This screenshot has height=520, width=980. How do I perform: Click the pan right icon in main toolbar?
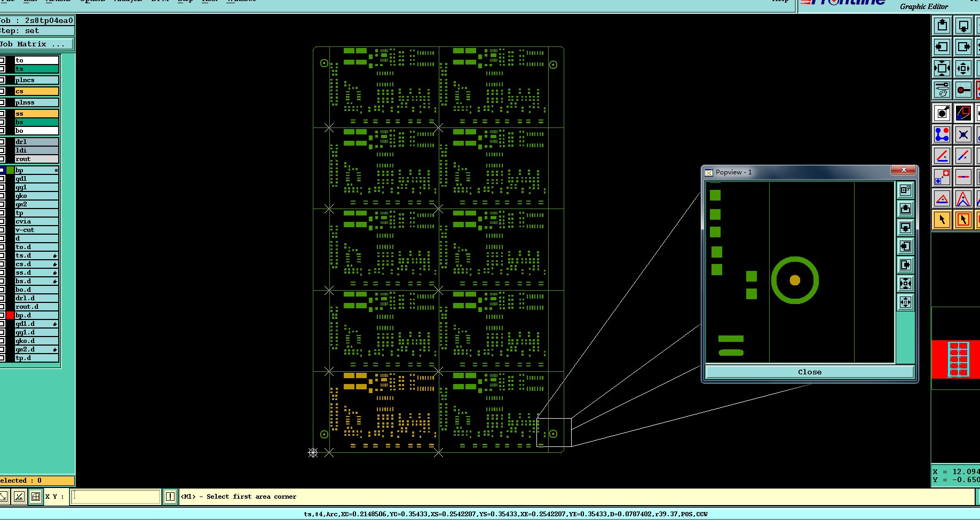coord(963,47)
